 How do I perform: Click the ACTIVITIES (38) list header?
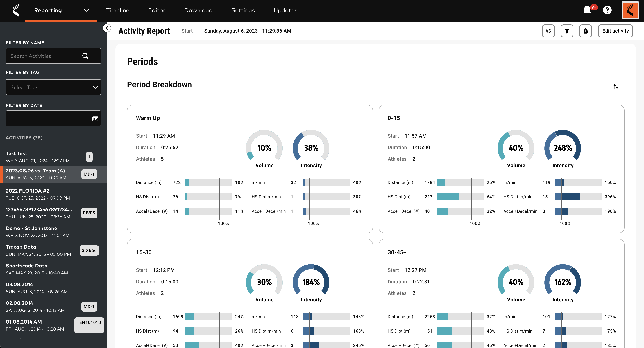coord(24,138)
